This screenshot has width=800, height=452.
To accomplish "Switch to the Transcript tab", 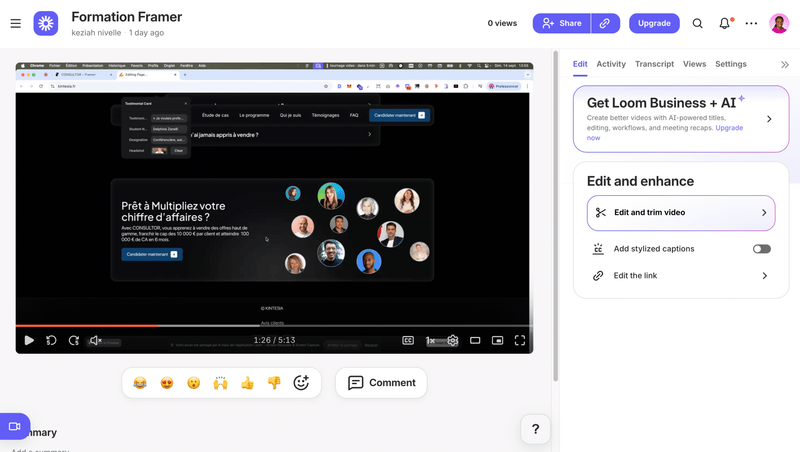I will point(654,64).
